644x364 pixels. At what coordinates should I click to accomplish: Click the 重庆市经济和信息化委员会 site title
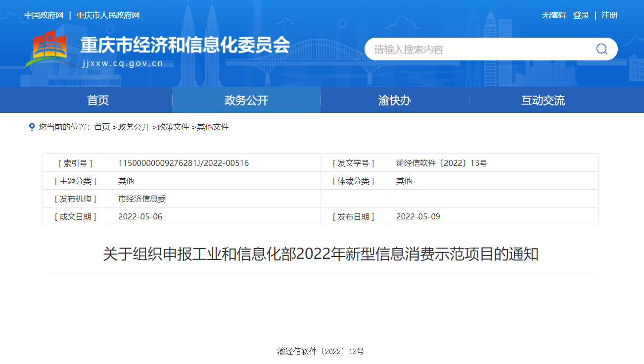(185, 46)
